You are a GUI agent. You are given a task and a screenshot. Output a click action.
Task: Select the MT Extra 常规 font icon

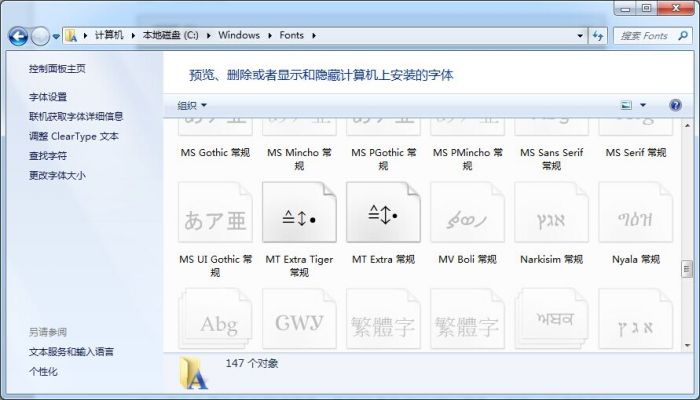(x=383, y=212)
